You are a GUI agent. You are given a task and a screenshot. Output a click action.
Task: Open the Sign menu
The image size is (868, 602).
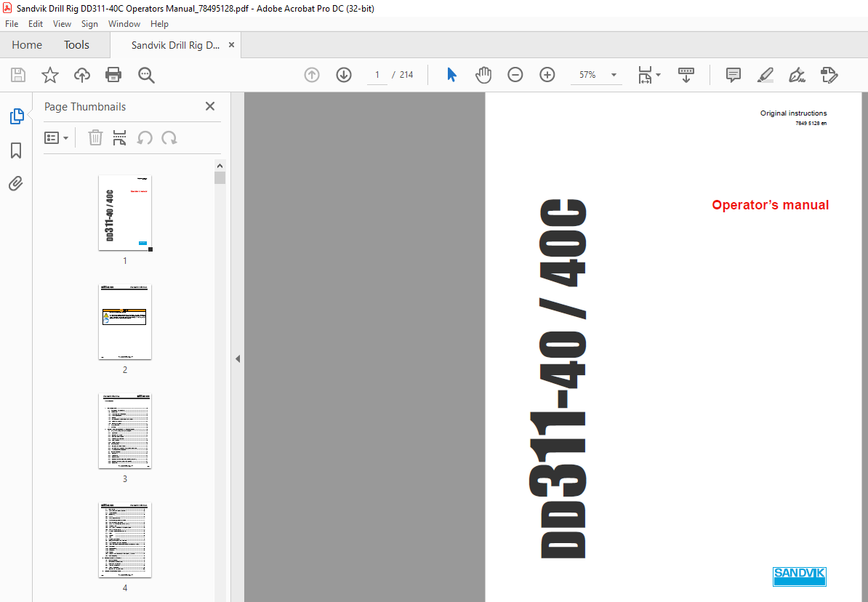pyautogui.click(x=89, y=24)
